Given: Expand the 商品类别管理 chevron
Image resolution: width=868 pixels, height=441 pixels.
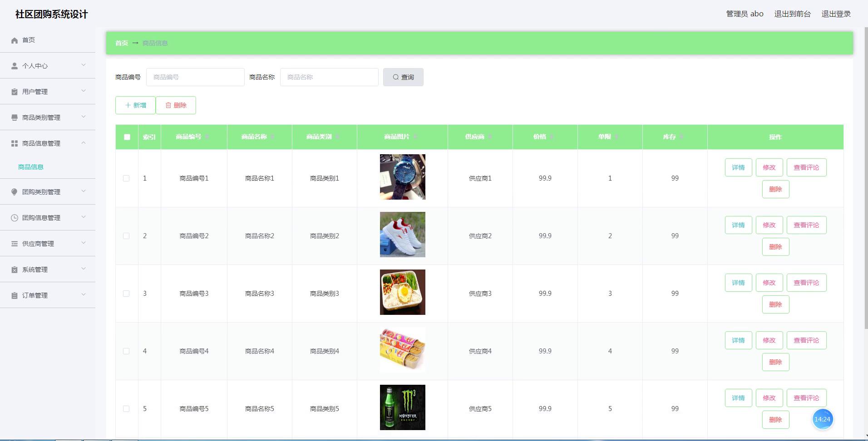Looking at the screenshot, I should pyautogui.click(x=84, y=117).
